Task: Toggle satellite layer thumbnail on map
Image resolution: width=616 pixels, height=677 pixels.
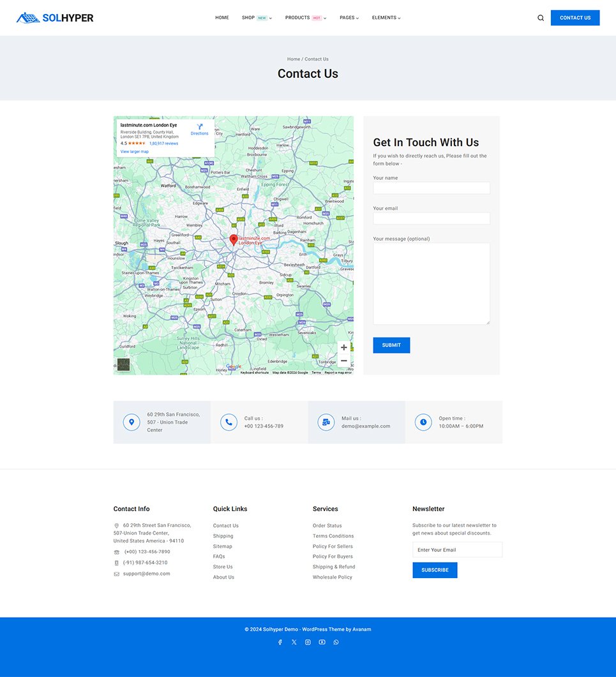Action: tap(123, 364)
